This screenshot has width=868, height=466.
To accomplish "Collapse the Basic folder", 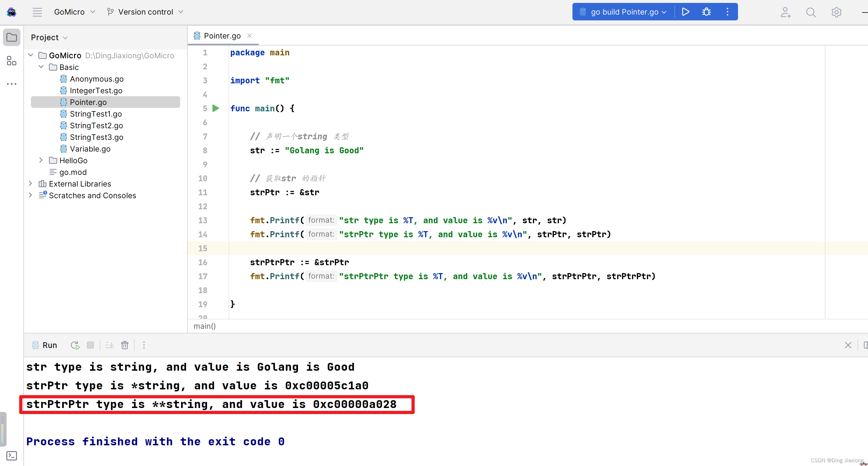I will (41, 67).
